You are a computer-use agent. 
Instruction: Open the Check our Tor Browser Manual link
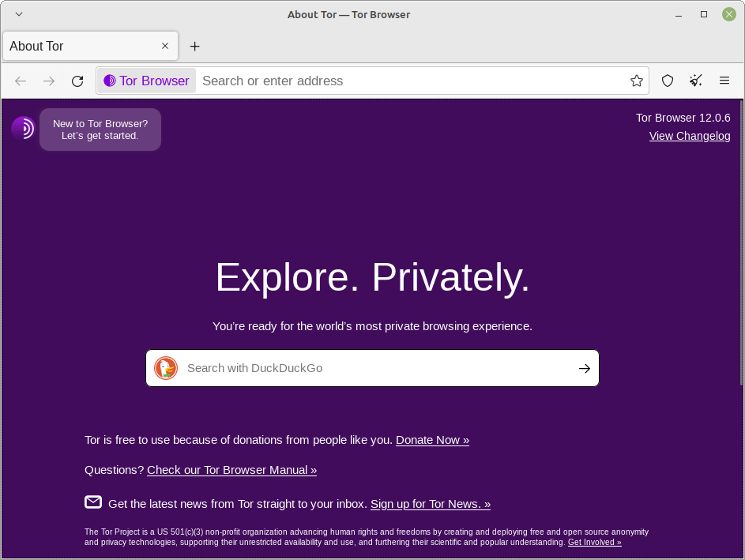tap(231, 470)
